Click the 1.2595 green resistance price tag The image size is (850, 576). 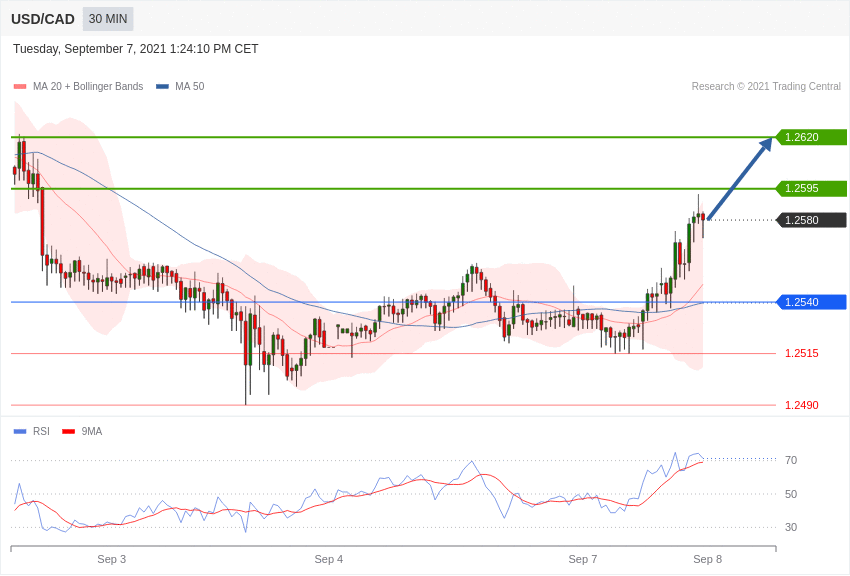pos(812,189)
